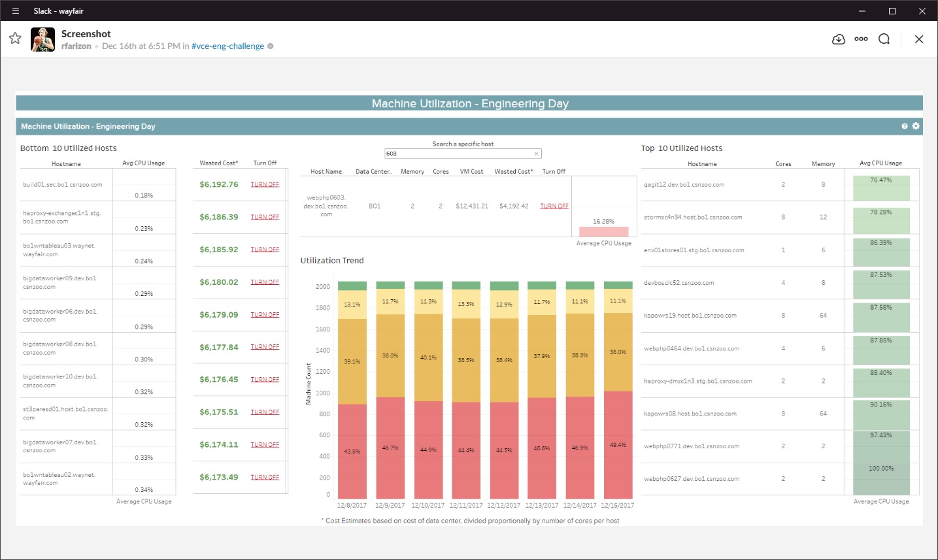Select 12/8/2017 red bar segment 43.5%
Image resolution: width=938 pixels, height=560 pixels.
[352, 451]
